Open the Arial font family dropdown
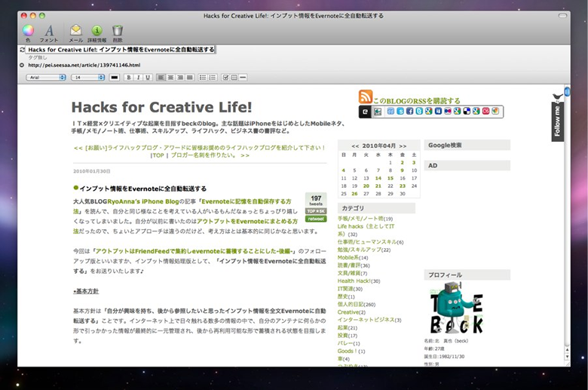 pyautogui.click(x=46, y=78)
